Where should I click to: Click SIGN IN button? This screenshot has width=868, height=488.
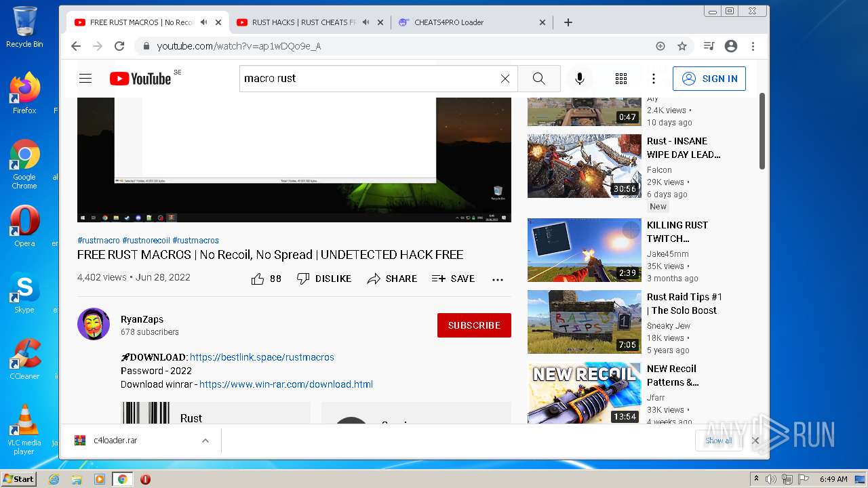[x=709, y=79]
